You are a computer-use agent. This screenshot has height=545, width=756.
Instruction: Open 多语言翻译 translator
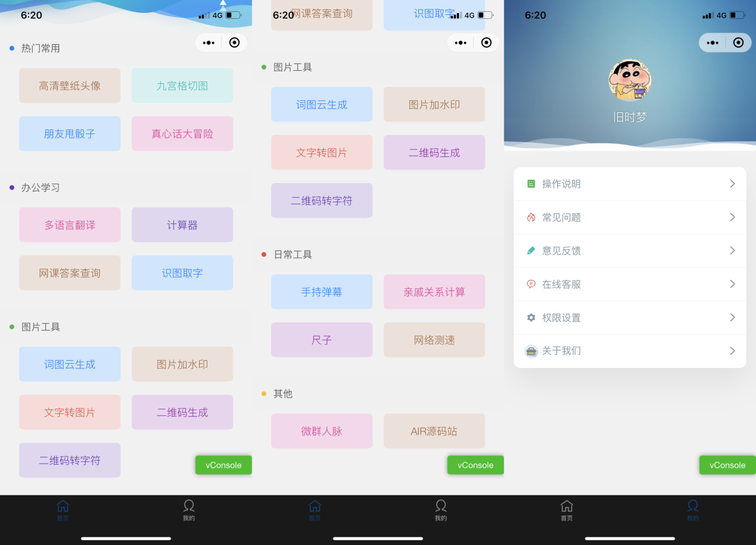coord(70,225)
